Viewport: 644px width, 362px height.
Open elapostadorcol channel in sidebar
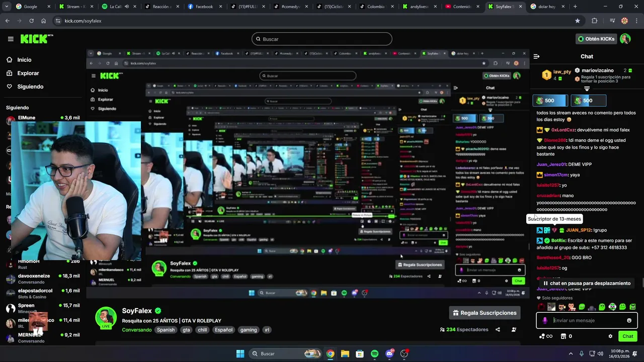click(43, 293)
